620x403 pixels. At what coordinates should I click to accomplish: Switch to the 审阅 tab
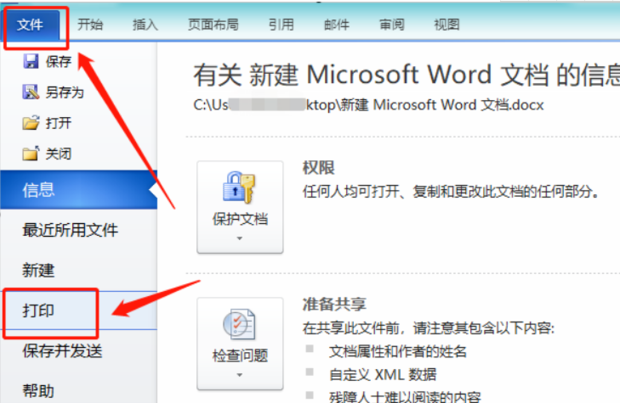pyautogui.click(x=392, y=25)
